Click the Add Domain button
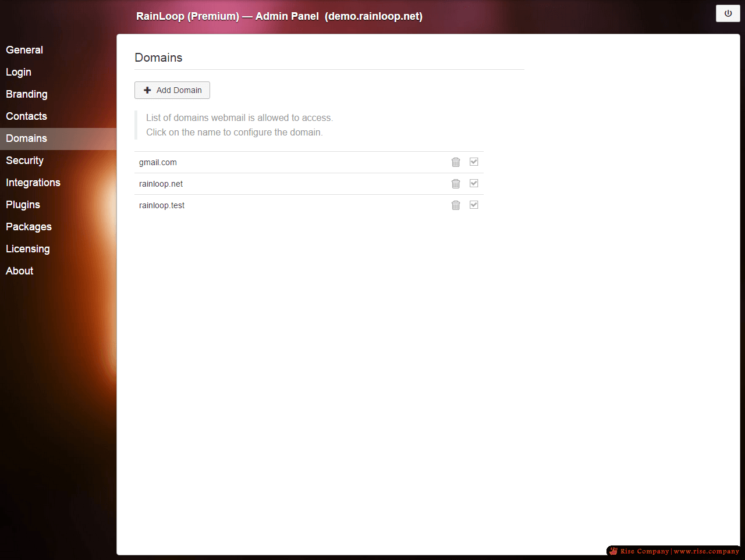This screenshot has height=560, width=745. click(x=172, y=90)
